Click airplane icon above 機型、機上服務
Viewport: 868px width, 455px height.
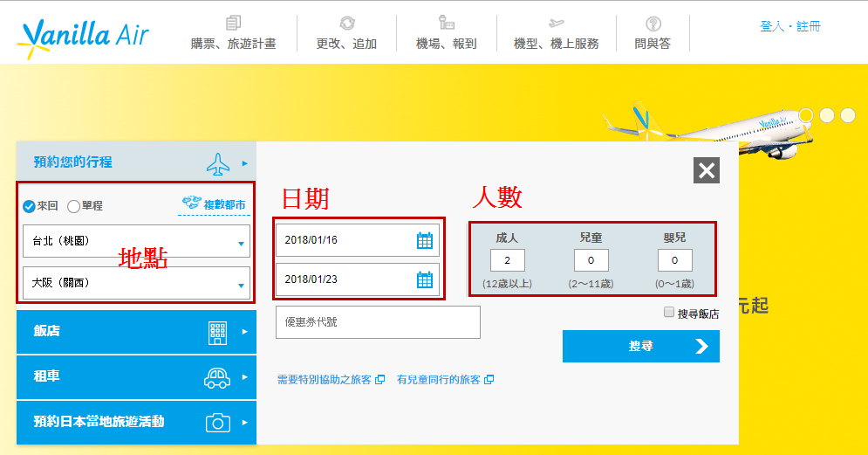point(557,23)
